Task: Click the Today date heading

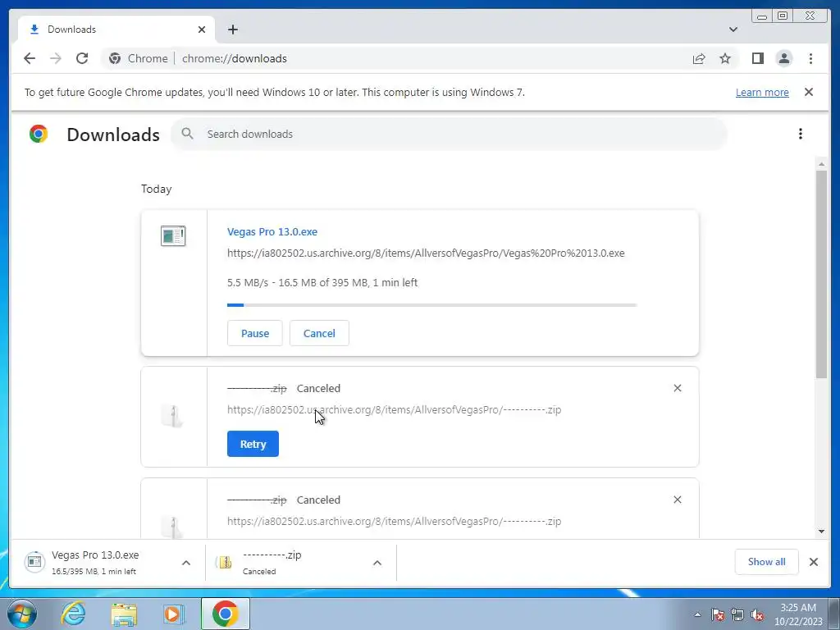Action: [157, 189]
